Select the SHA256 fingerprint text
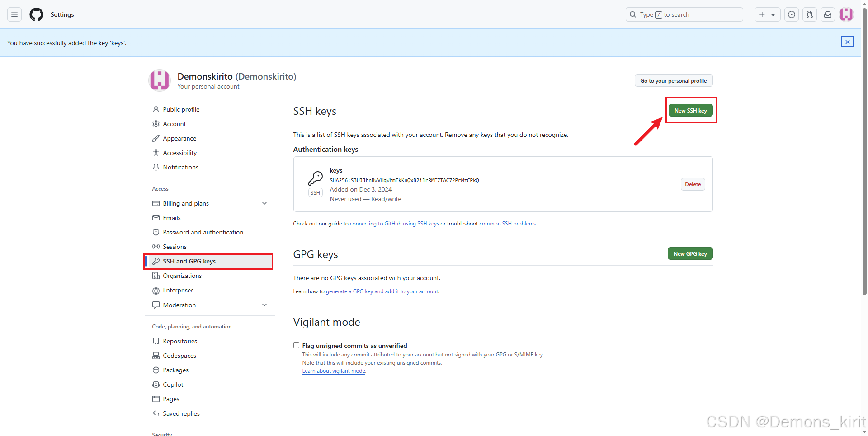 pyautogui.click(x=404, y=180)
